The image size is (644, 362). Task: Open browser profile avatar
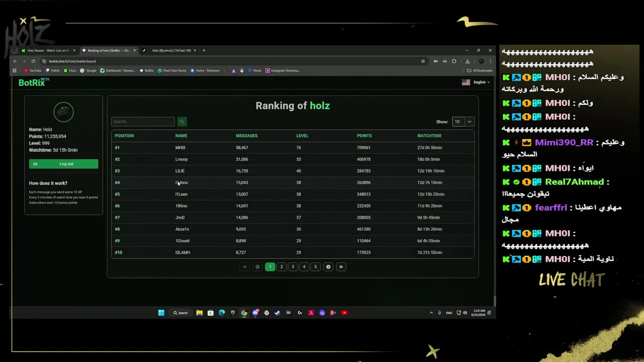click(481, 61)
